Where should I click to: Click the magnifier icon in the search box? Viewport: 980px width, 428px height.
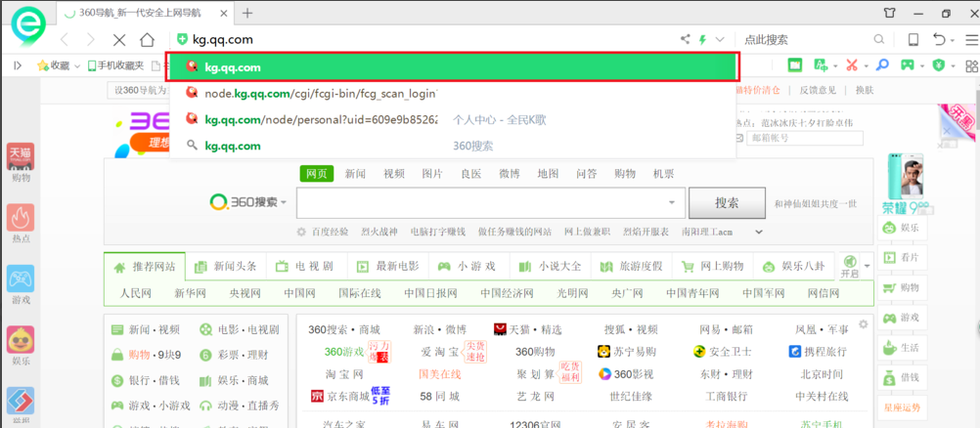(878, 40)
